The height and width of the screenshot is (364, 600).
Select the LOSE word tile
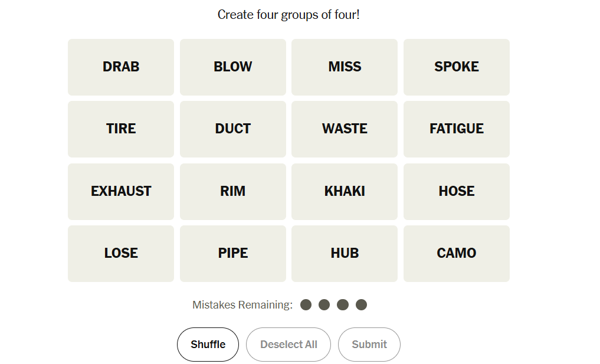[x=121, y=254]
